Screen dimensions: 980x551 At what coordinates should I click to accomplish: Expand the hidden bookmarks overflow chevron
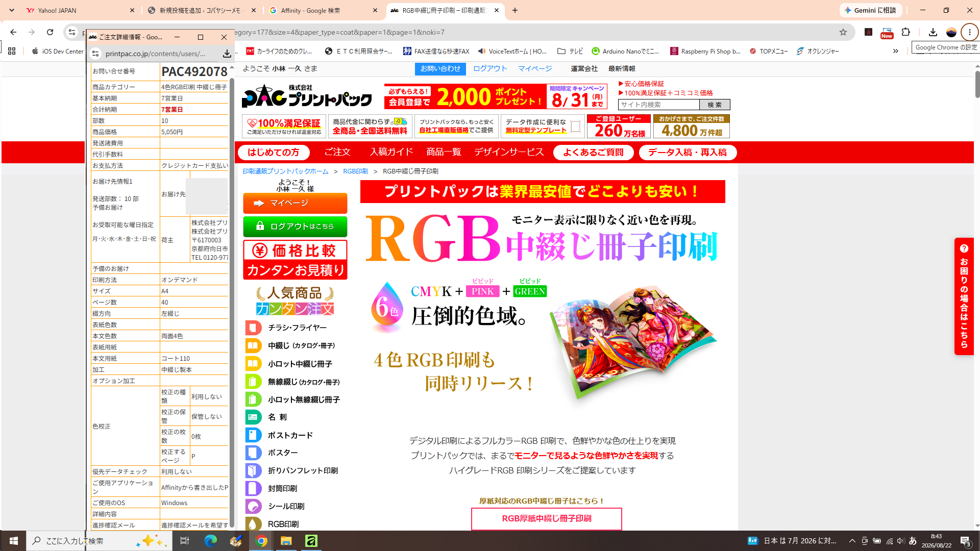click(x=895, y=51)
